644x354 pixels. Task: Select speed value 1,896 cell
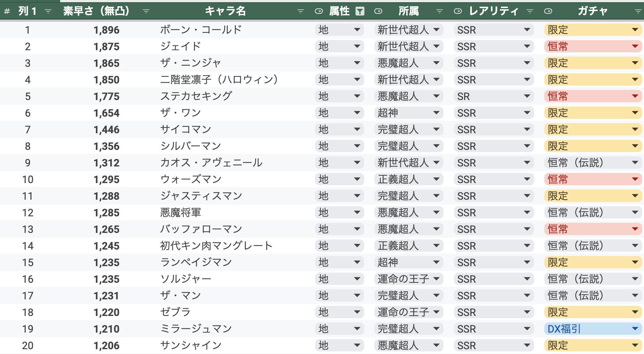(x=106, y=30)
